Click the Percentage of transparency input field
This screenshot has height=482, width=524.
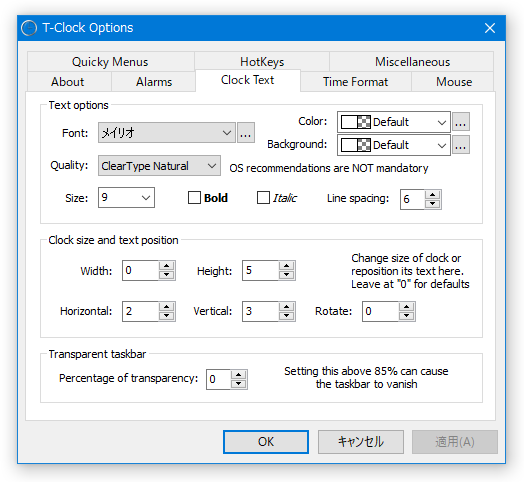point(218,379)
